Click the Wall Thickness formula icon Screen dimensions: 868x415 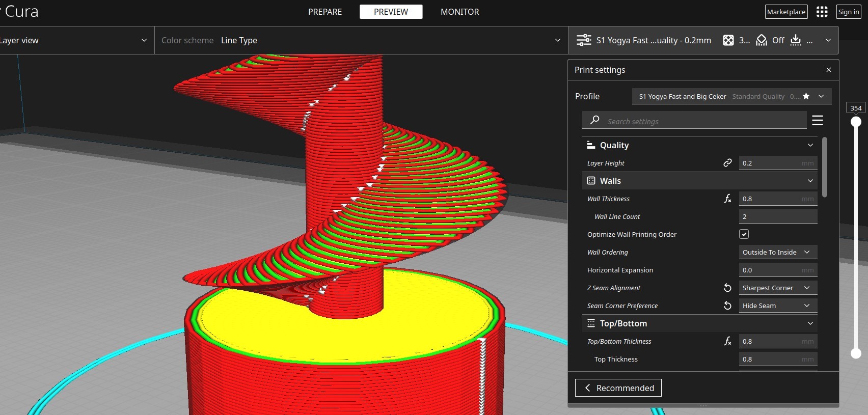(727, 199)
